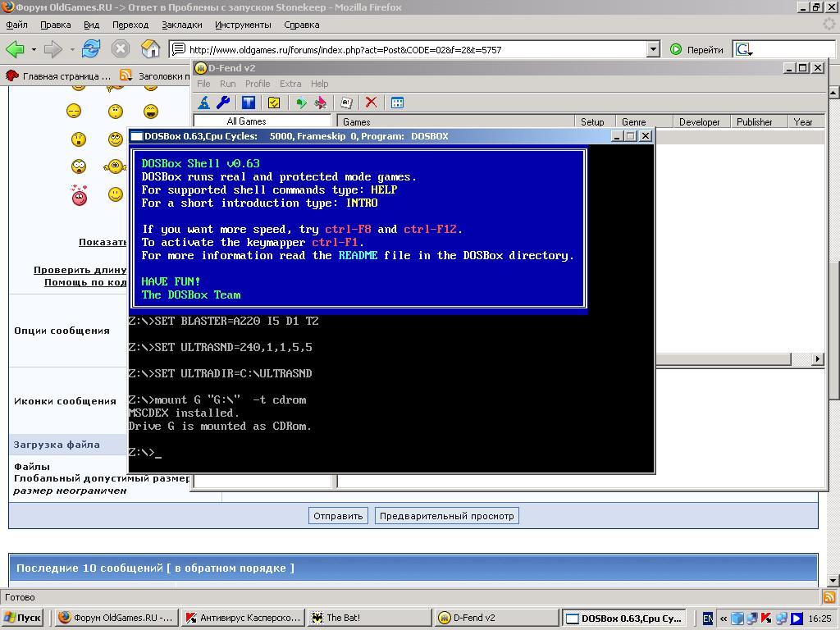Click the EN language indicator in tray
This screenshot has width=840, height=630.
[708, 619]
